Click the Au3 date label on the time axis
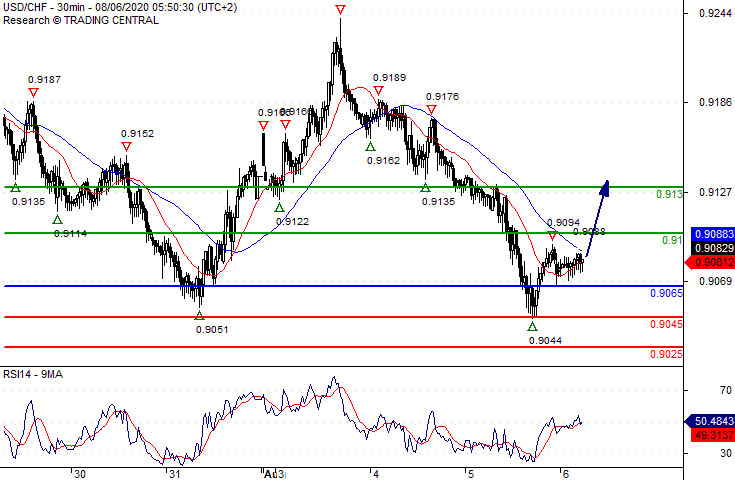 (x=274, y=474)
